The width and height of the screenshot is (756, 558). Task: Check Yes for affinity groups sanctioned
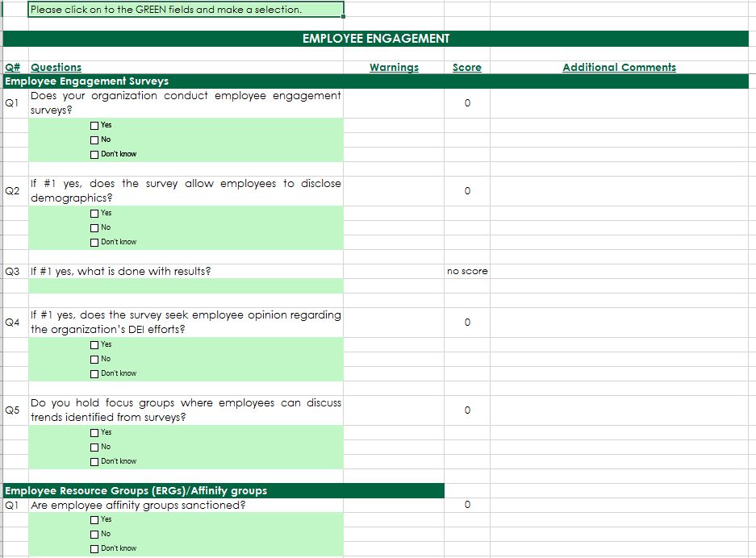tap(94, 520)
